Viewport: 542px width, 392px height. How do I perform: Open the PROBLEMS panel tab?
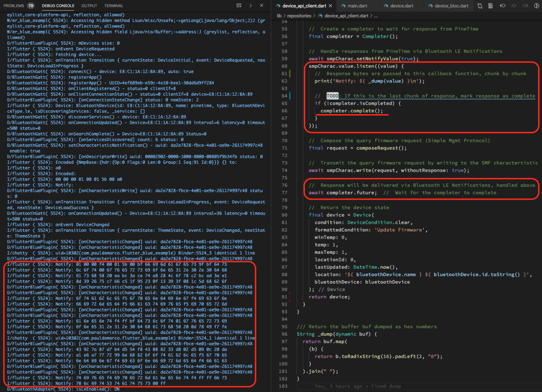pos(14,6)
